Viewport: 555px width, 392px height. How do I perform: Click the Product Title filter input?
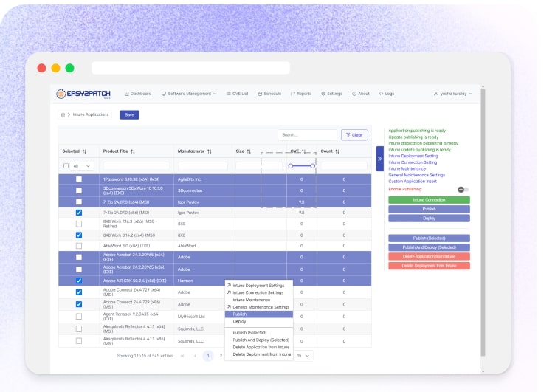point(137,165)
